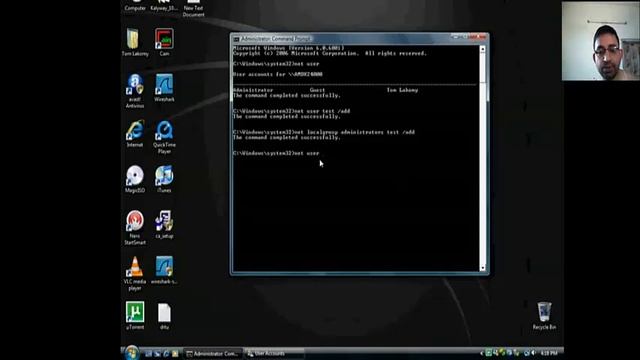Click the volume icon in system tray
Viewport: 640px width, 360px height.
coord(533,353)
